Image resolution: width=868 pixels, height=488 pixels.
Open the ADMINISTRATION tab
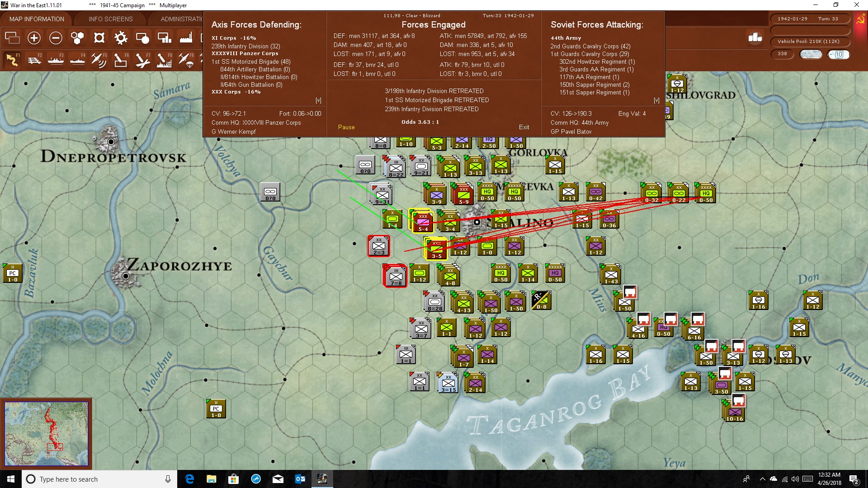point(181,19)
